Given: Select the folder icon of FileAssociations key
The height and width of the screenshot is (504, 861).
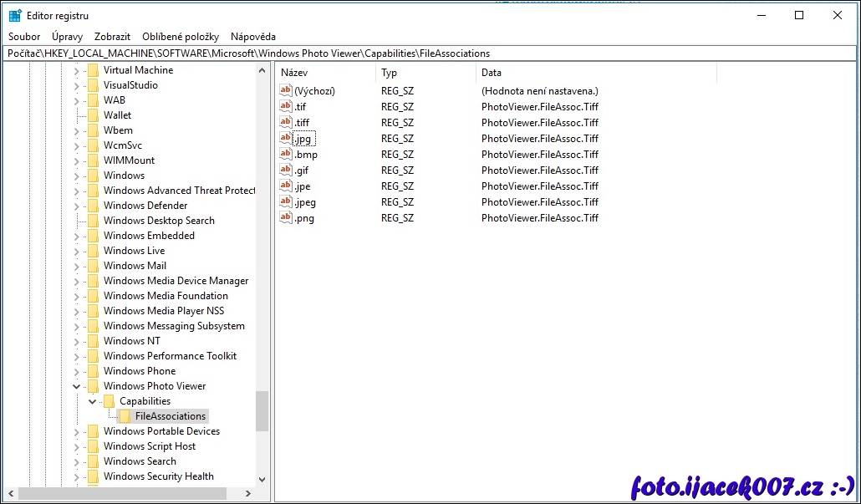Looking at the screenshot, I should click(125, 416).
